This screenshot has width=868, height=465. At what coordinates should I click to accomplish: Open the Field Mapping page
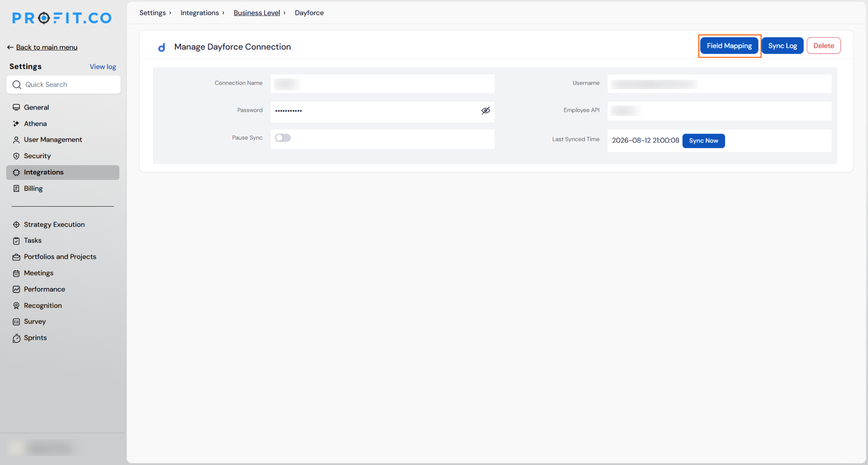[729, 46]
